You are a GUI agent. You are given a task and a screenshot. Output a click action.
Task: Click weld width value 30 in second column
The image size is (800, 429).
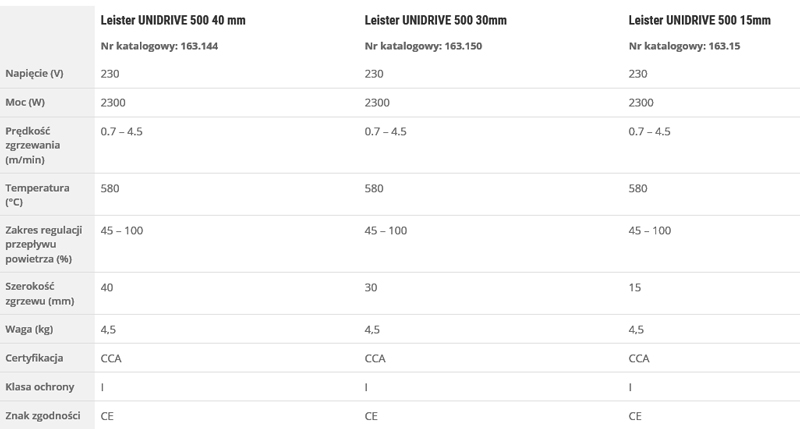click(x=371, y=287)
